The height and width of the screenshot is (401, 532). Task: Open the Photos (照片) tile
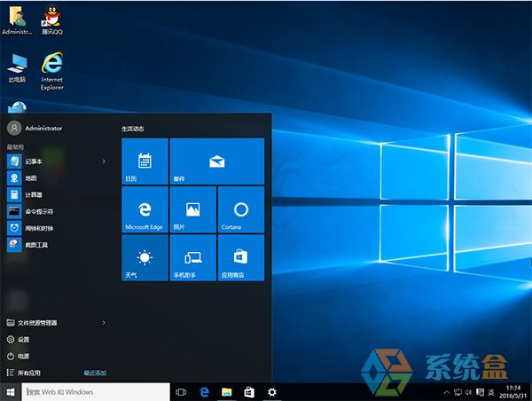[192, 209]
